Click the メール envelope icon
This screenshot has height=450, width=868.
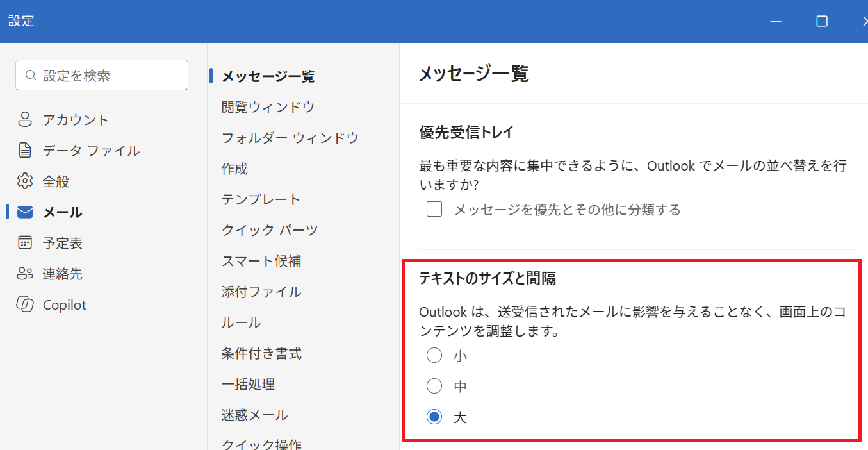[x=25, y=212]
